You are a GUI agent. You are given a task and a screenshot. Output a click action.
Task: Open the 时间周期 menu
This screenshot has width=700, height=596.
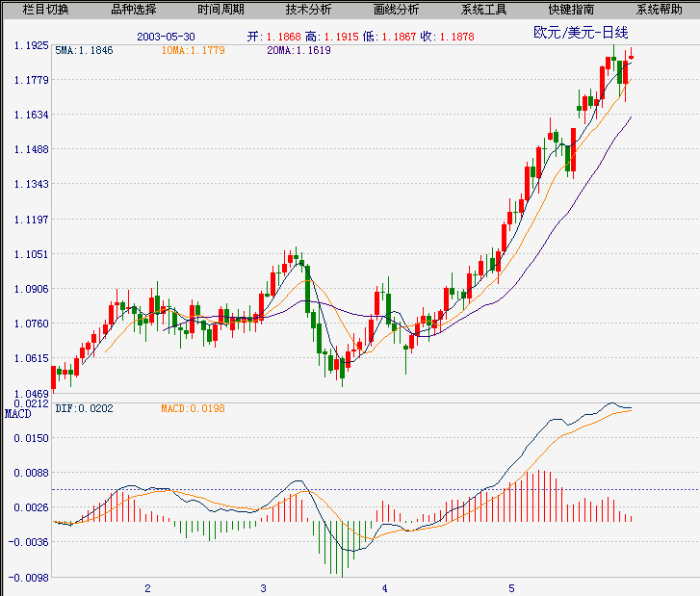pyautogui.click(x=221, y=10)
